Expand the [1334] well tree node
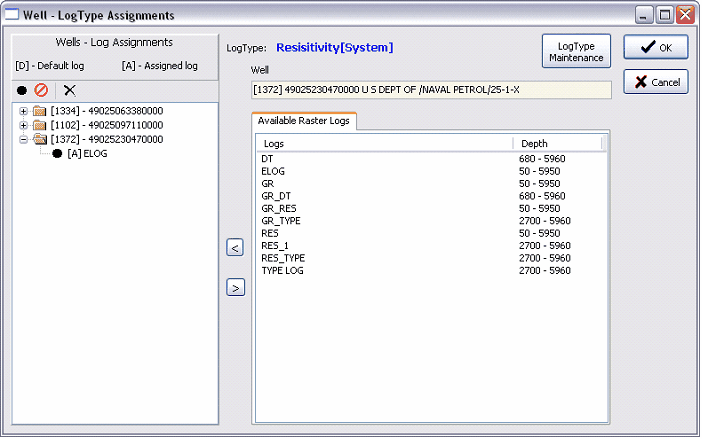This screenshot has height=439, width=702. click(x=24, y=111)
